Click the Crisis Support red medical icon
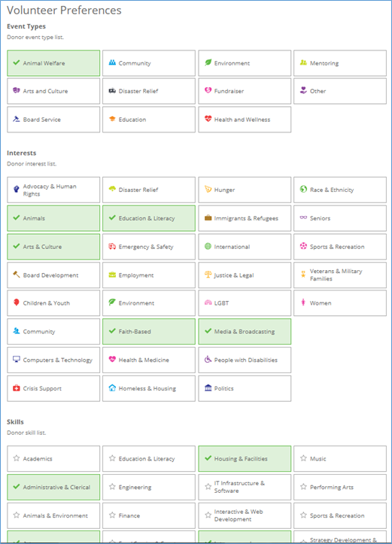Viewport: 392px width, 544px height. tap(17, 388)
